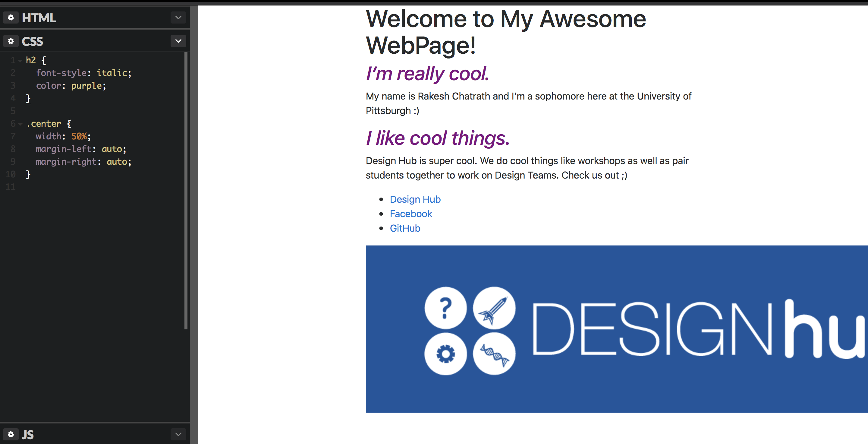
Task: Click line number 11 in gutter
Action: coord(11,187)
